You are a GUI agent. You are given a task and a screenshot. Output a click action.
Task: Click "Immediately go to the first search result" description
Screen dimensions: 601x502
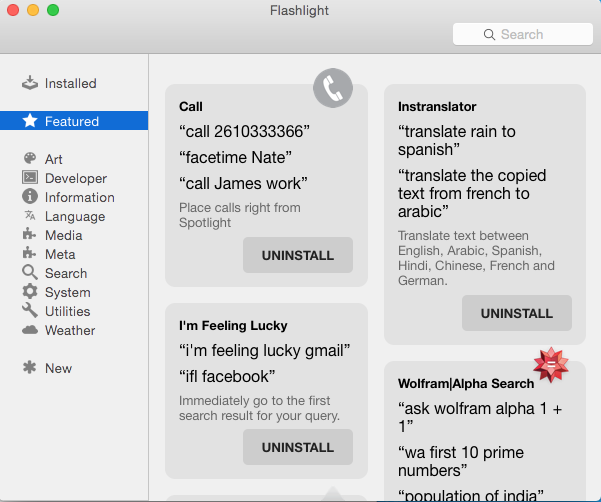(259, 408)
